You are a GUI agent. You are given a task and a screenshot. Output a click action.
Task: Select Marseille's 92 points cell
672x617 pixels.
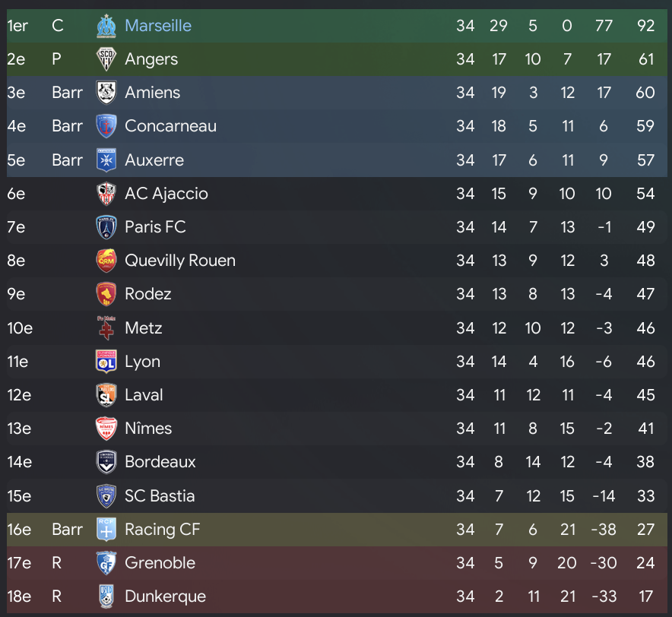point(645,26)
